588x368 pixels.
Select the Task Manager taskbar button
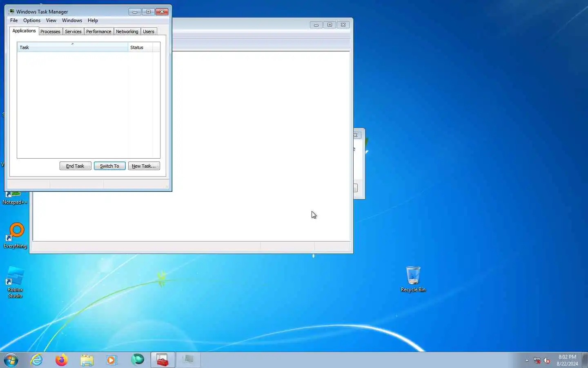pyautogui.click(x=188, y=360)
